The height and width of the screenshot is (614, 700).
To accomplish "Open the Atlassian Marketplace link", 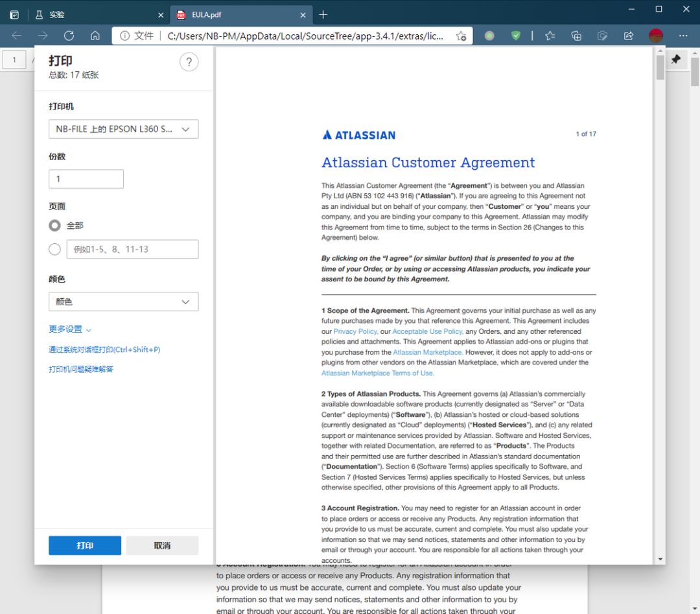I will coord(427,352).
